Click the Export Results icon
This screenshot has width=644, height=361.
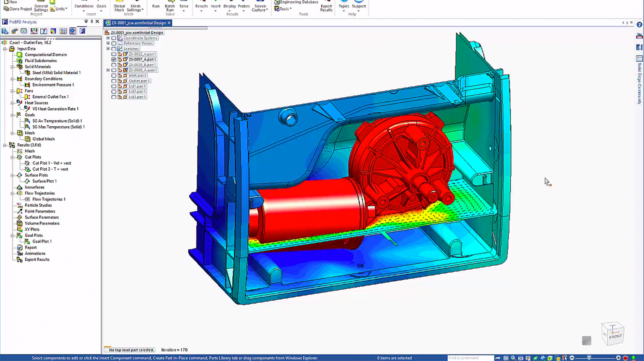coord(326,6)
